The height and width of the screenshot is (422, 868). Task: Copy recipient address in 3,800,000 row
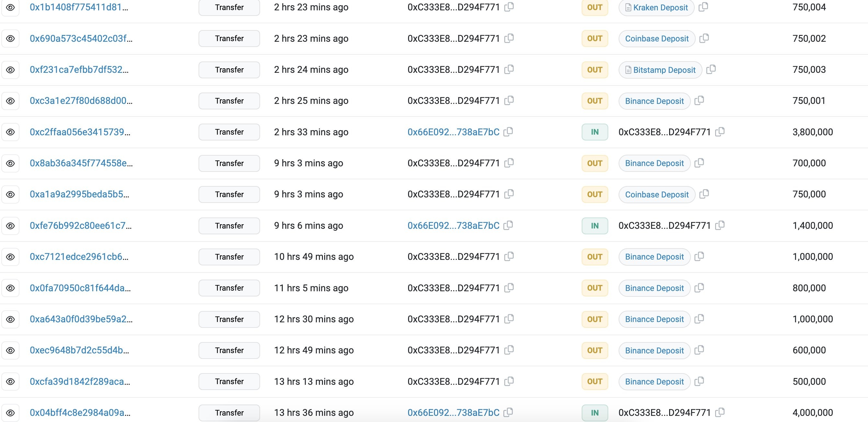pos(720,132)
